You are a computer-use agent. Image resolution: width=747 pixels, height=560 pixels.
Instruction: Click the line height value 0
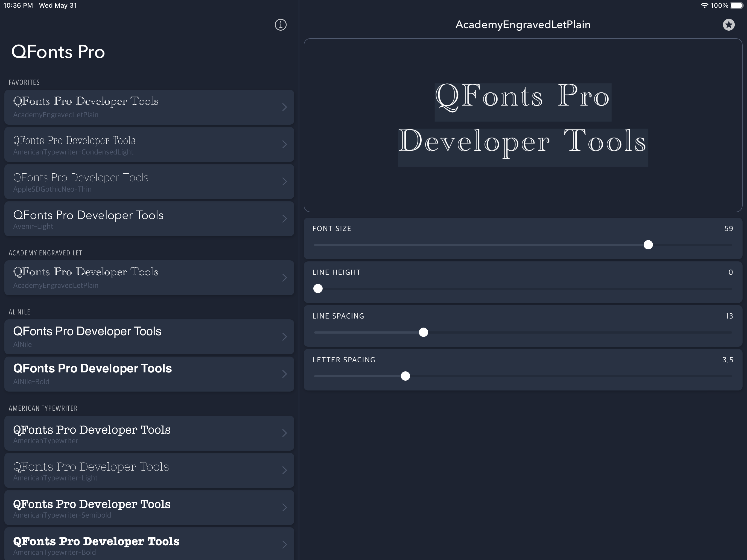tap(731, 273)
